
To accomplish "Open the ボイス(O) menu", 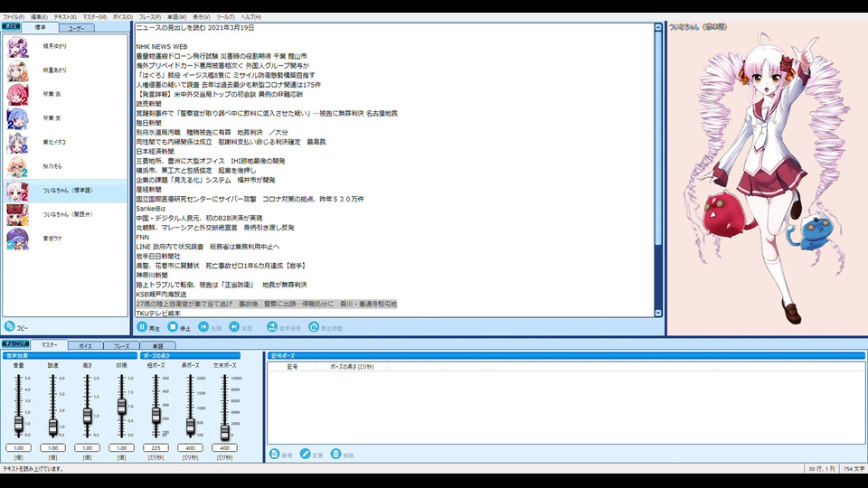I will pyautogui.click(x=123, y=17).
